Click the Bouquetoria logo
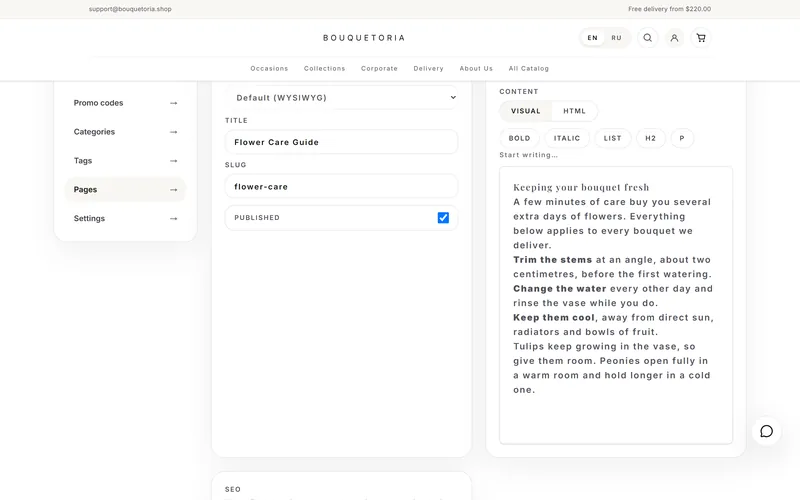Image resolution: width=800 pixels, height=500 pixels. (364, 38)
